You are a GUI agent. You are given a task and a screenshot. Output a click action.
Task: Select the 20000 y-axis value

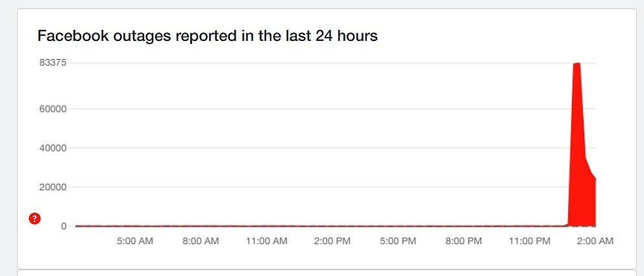tap(53, 187)
